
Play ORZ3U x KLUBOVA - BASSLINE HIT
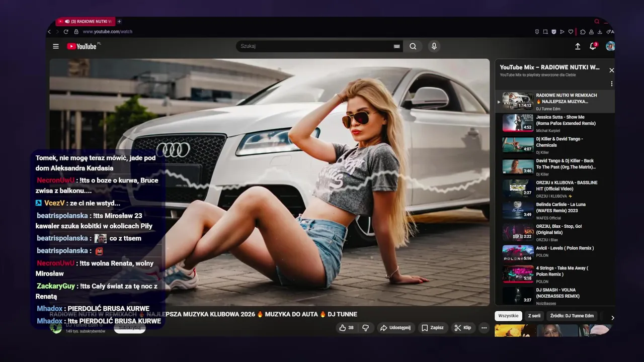pyautogui.click(x=555, y=189)
